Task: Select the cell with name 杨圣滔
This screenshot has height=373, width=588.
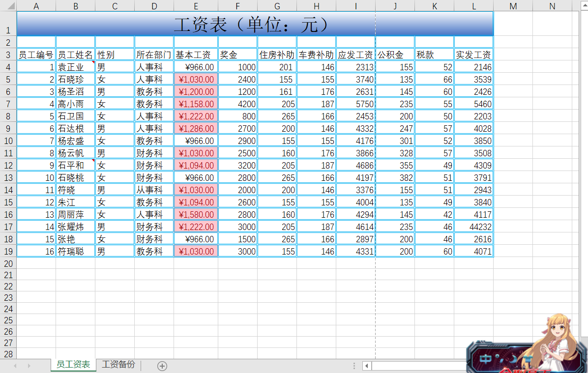Action: (75, 91)
